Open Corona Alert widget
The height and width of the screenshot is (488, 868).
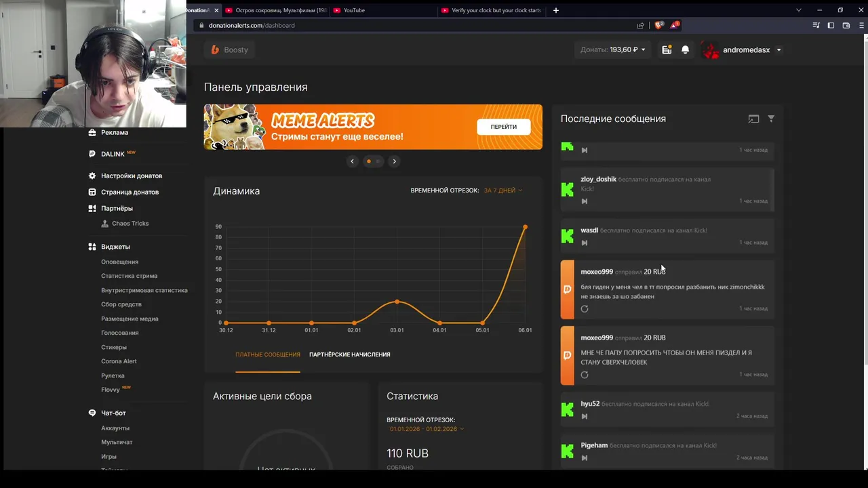coord(119,361)
